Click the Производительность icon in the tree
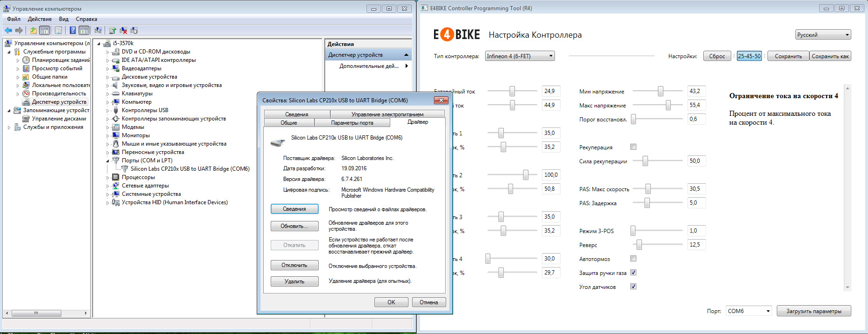868x334 pixels. tap(26, 94)
